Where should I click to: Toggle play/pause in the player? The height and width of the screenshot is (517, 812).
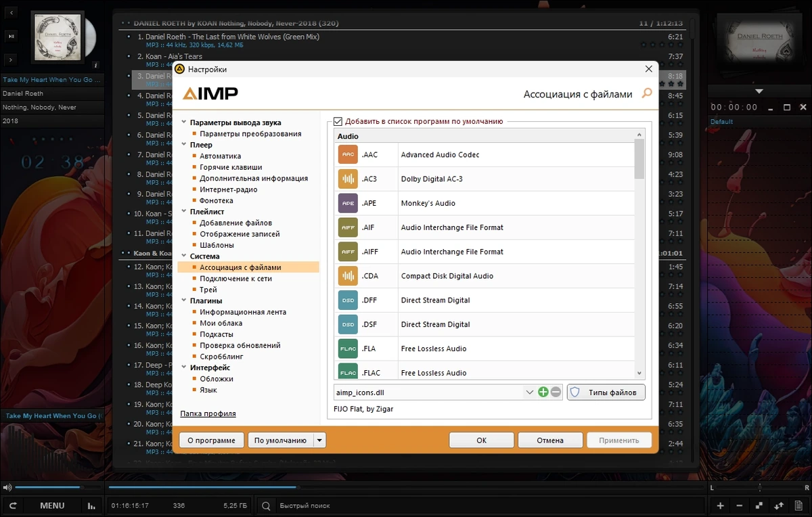pyautogui.click(x=12, y=35)
